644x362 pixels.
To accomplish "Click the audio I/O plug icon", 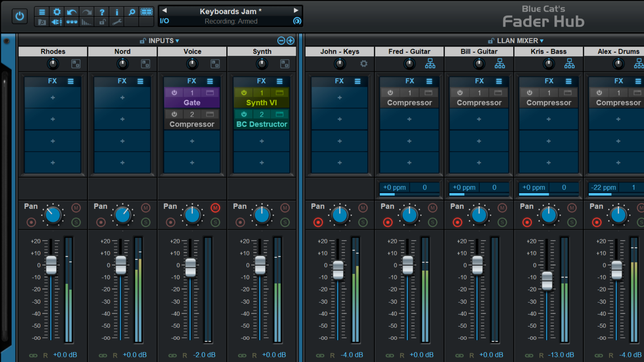I will click(x=56, y=22).
